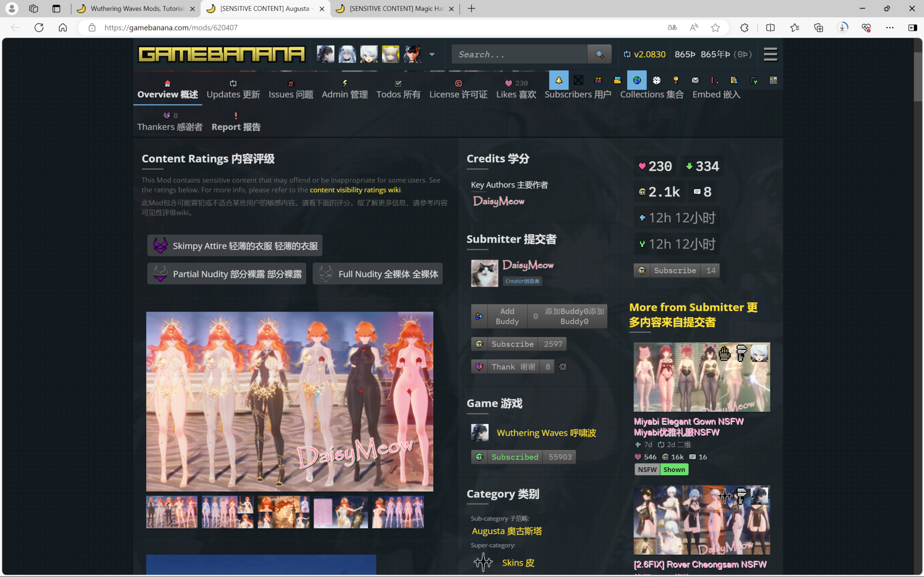The height and width of the screenshot is (577, 924).
Task: Open browser downloads icon
Action: tap(843, 27)
